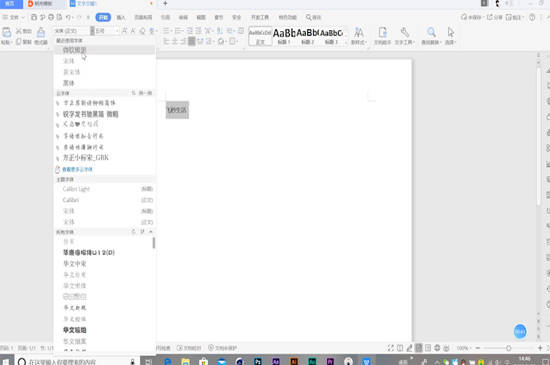Click the new tab plus button
Screen dimensions: 550x365
(165, 4)
